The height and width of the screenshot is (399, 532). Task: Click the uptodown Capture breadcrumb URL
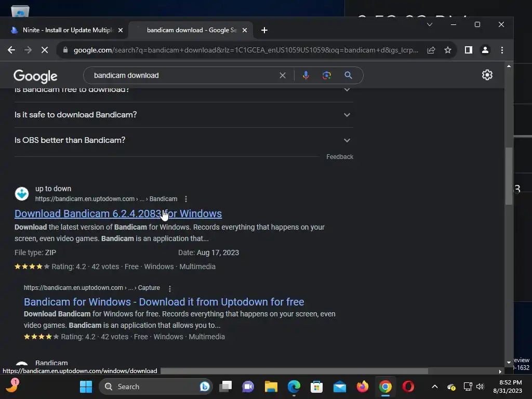point(91,288)
